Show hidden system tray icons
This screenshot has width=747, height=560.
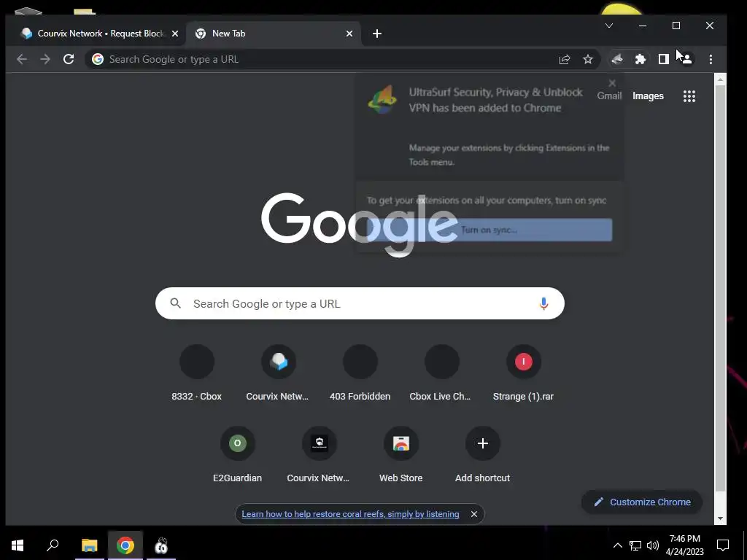pyautogui.click(x=617, y=545)
